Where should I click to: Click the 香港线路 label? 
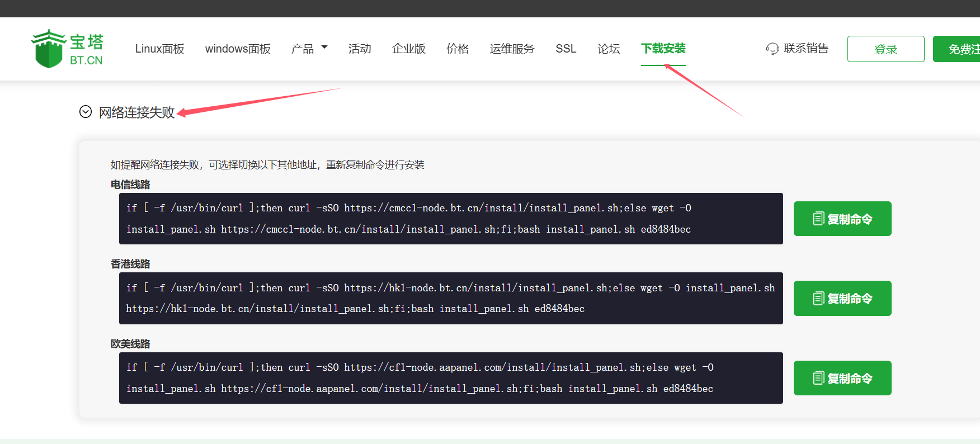tap(130, 264)
